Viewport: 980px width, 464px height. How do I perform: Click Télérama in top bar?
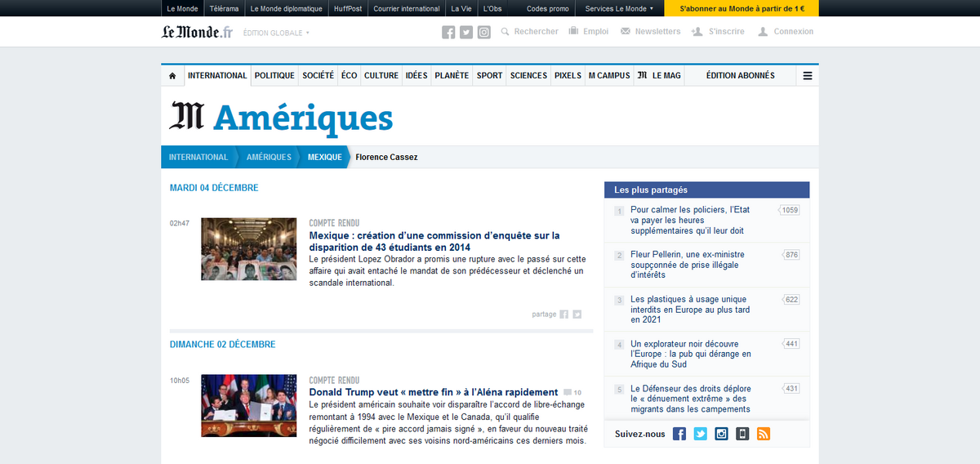(x=225, y=8)
